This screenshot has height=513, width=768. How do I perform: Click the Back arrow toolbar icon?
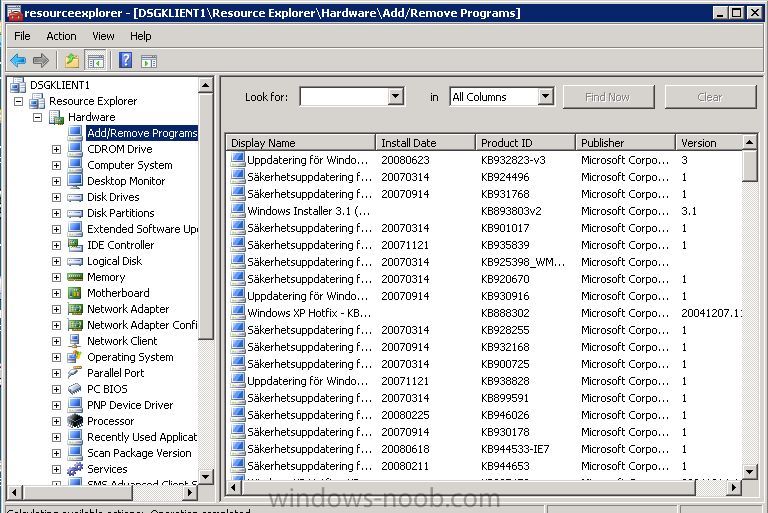click(18, 61)
